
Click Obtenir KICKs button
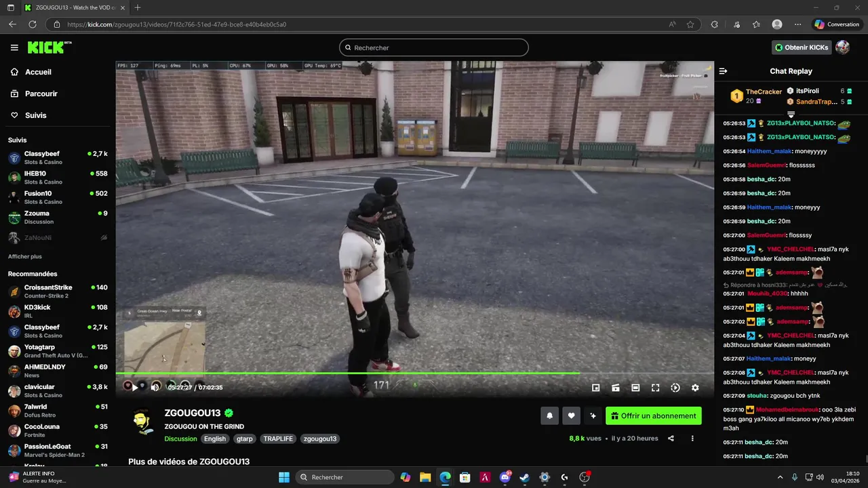(x=802, y=47)
